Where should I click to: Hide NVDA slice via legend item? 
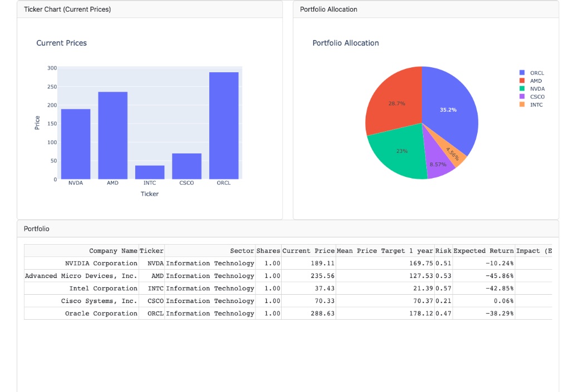click(537, 89)
